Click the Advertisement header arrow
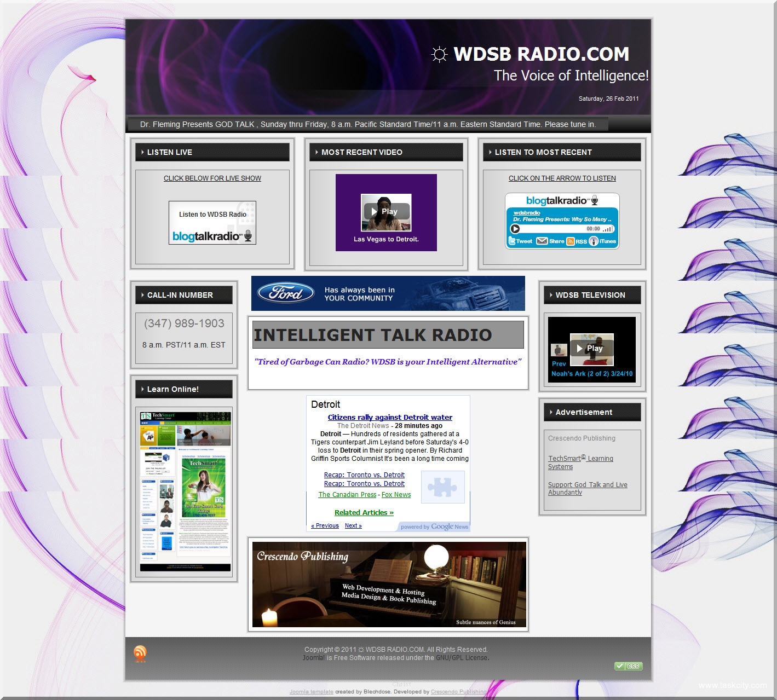 [551, 412]
